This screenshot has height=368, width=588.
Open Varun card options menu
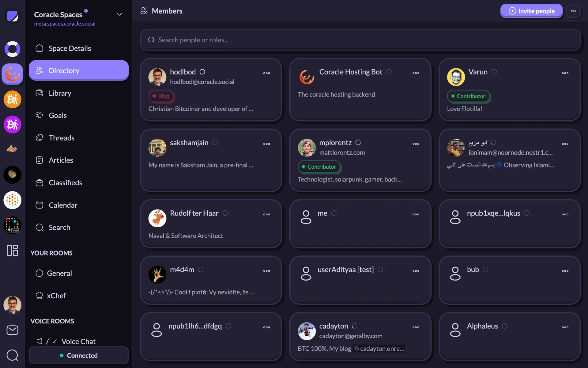pyautogui.click(x=565, y=73)
